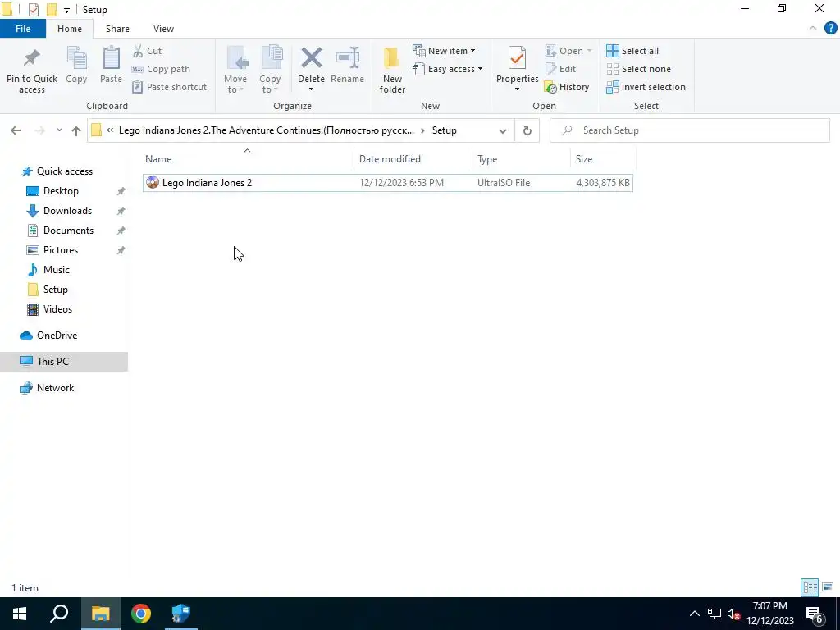The height and width of the screenshot is (630, 840).
Task: Open the Windows Start menu
Action: pyautogui.click(x=20, y=614)
